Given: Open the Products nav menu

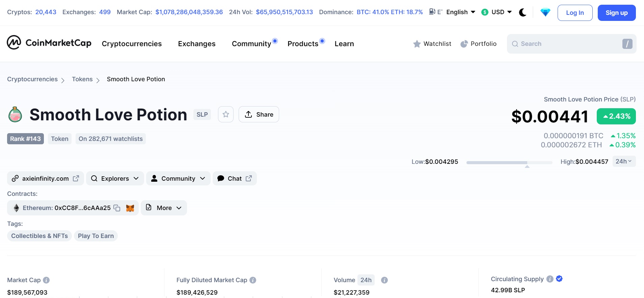Looking at the screenshot, I should (303, 44).
